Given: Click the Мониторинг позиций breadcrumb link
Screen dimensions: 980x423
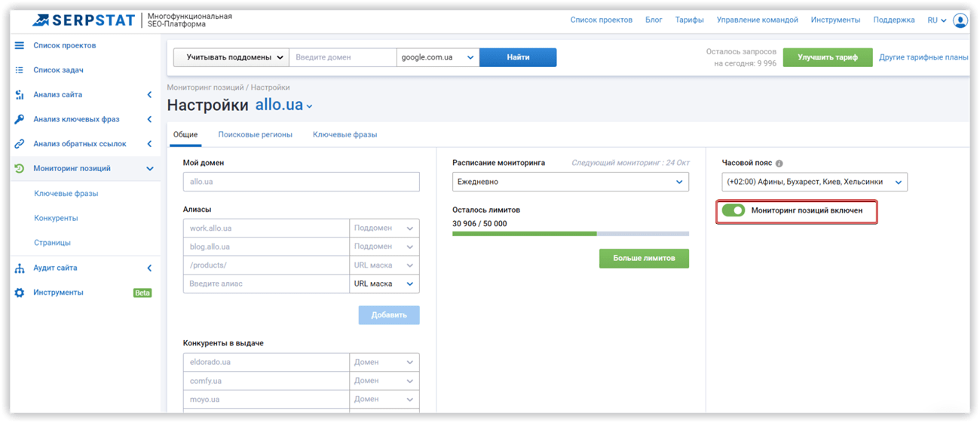Looking at the screenshot, I should pyautogui.click(x=206, y=87).
